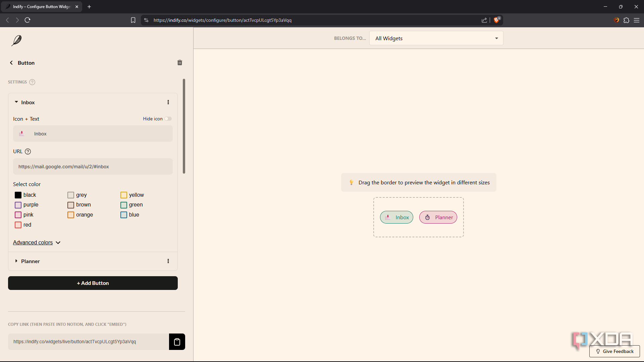Open browser hamburger menu
This screenshot has width=644, height=362.
pyautogui.click(x=637, y=20)
